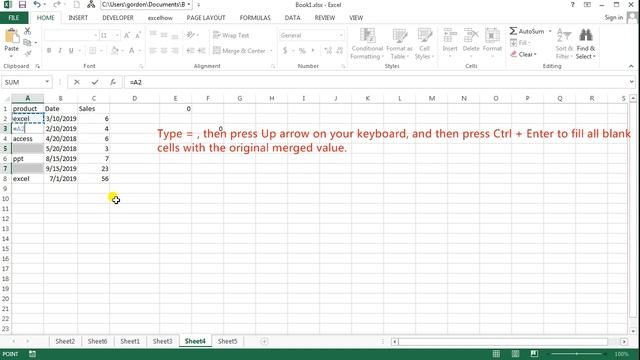
Task: Open the DATA ribbon tab
Action: pos(292,18)
